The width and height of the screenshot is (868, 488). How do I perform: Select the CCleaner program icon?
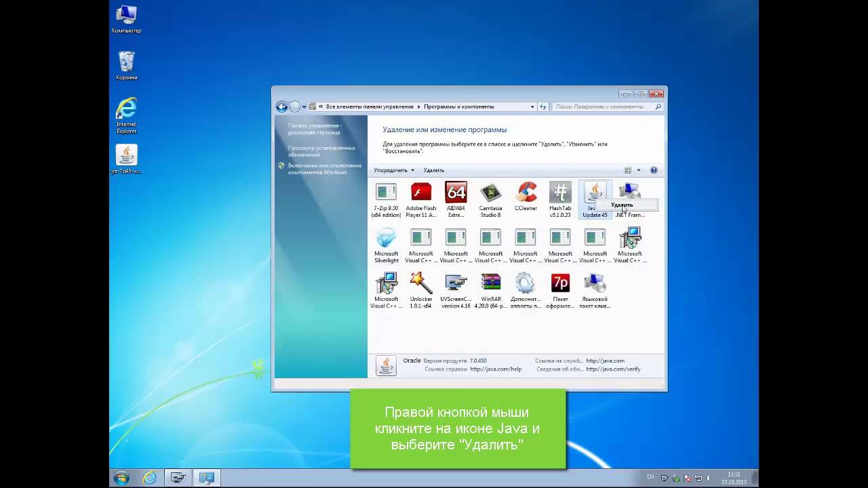[526, 197]
